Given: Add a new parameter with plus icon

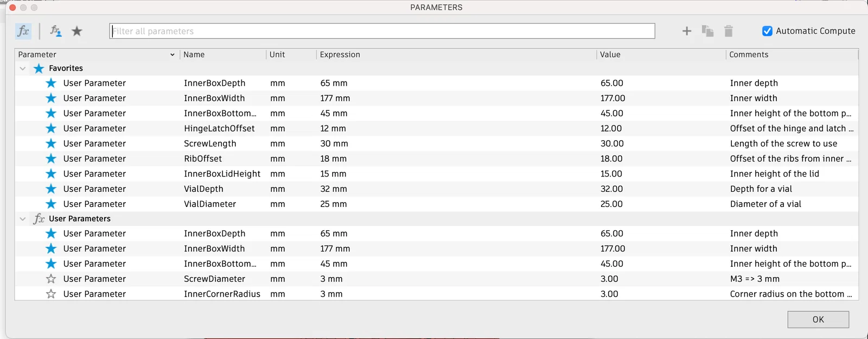Looking at the screenshot, I should tap(687, 31).
